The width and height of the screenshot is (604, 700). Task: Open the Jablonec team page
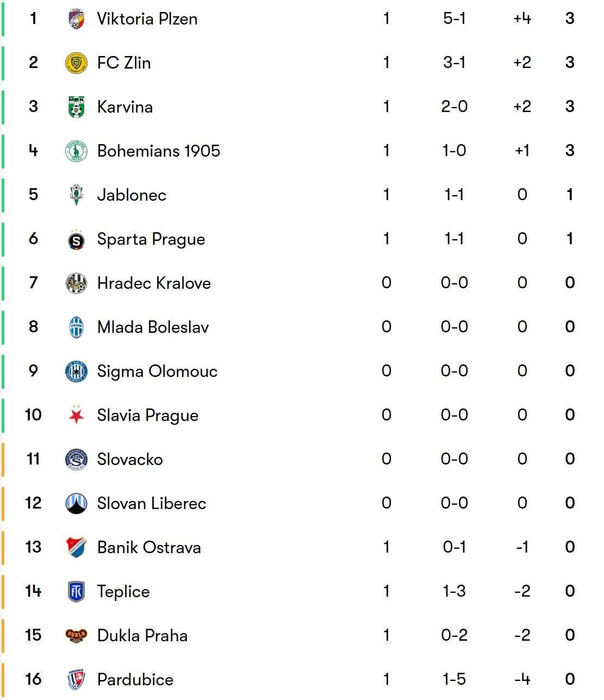132,195
